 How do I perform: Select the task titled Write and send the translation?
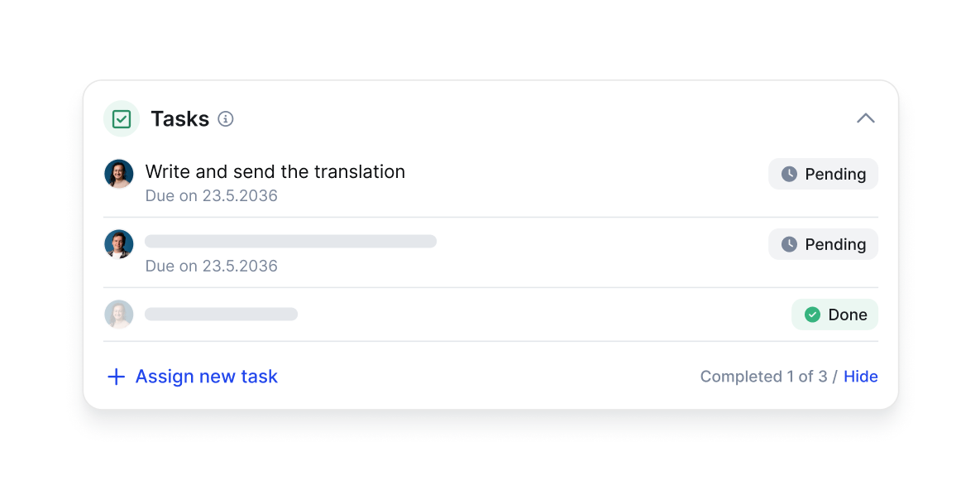(275, 171)
